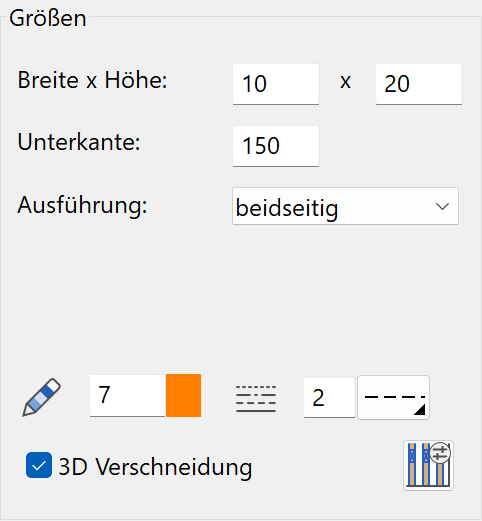This screenshot has width=482, height=521.
Task: Uncheck the 3D Verschneidung checkbox
Action: [39, 465]
